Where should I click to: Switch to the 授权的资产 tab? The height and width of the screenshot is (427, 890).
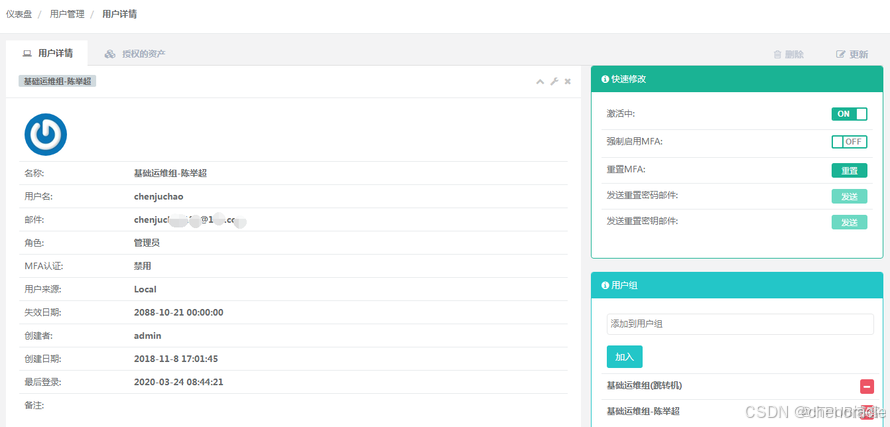pos(135,54)
